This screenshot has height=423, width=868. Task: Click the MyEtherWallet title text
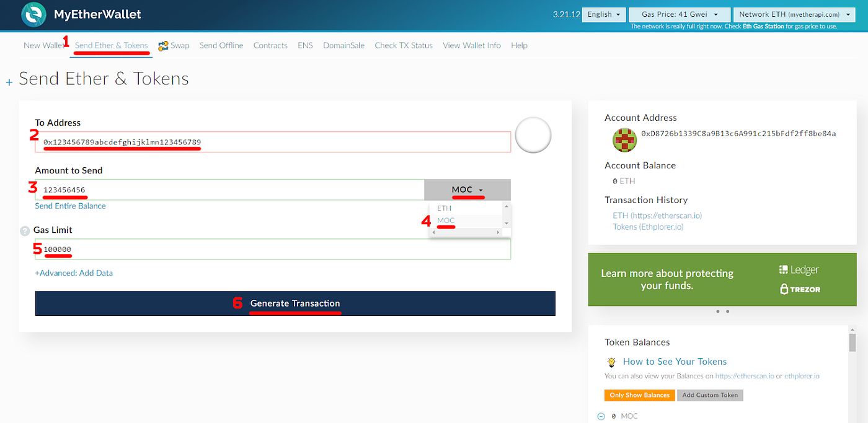[97, 14]
